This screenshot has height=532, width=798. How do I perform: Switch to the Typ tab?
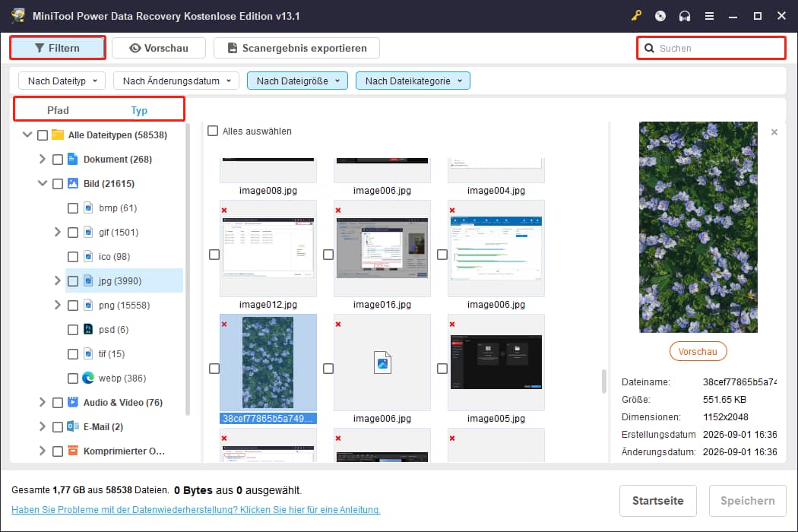pyautogui.click(x=139, y=110)
